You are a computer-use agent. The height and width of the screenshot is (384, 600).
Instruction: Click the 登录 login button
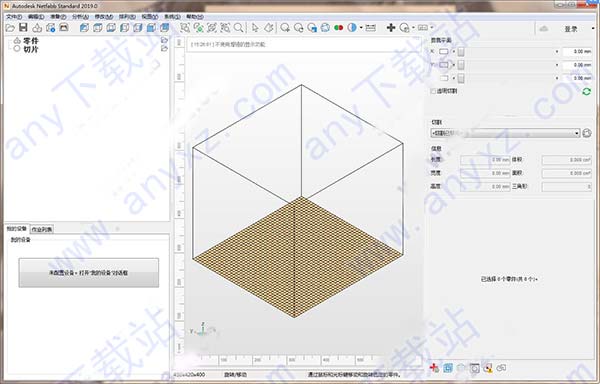(x=571, y=29)
